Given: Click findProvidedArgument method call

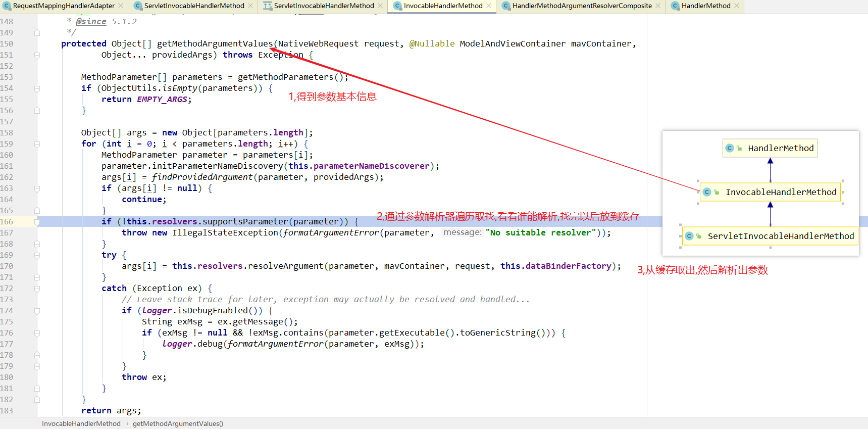Looking at the screenshot, I should [x=202, y=177].
